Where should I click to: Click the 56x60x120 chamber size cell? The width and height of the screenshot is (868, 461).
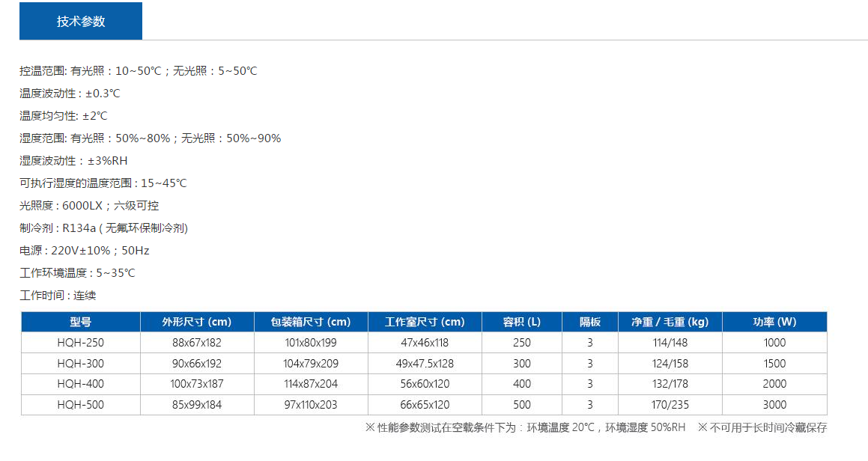coord(425,384)
